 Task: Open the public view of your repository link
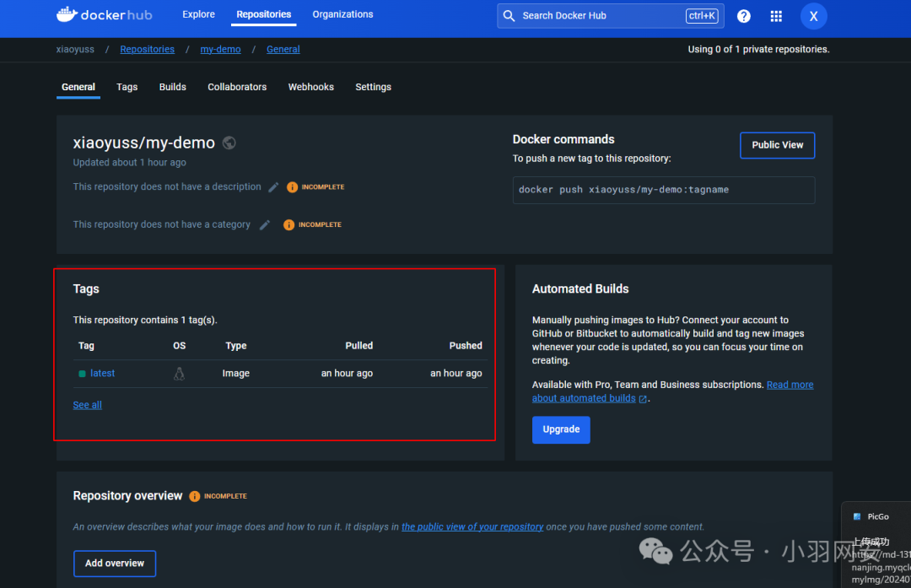(x=472, y=527)
